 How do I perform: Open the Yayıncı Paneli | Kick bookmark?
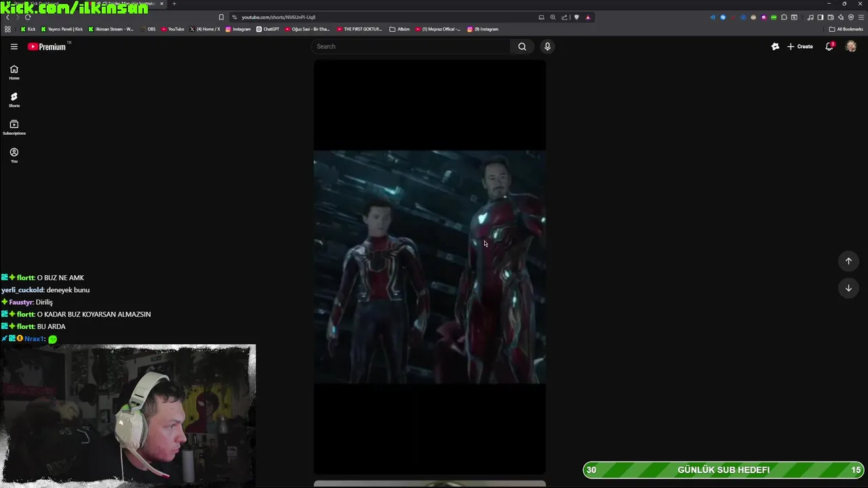pos(62,29)
